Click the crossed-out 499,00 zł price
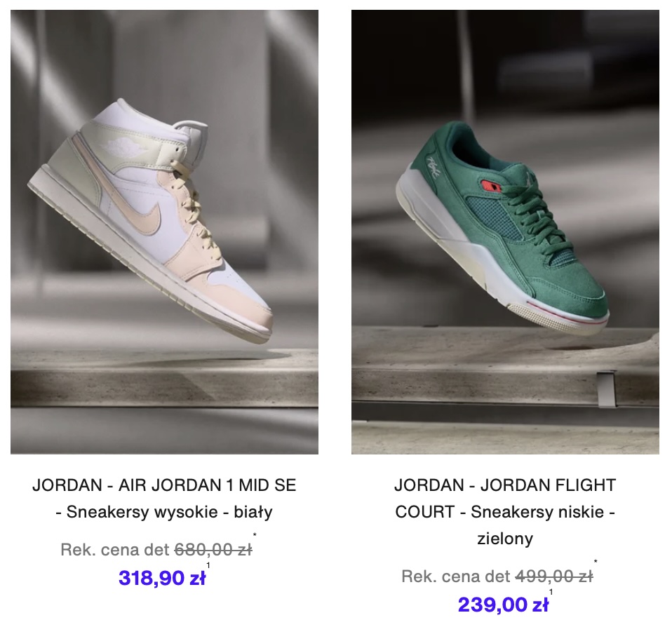The width and height of the screenshot is (672, 627). (554, 577)
